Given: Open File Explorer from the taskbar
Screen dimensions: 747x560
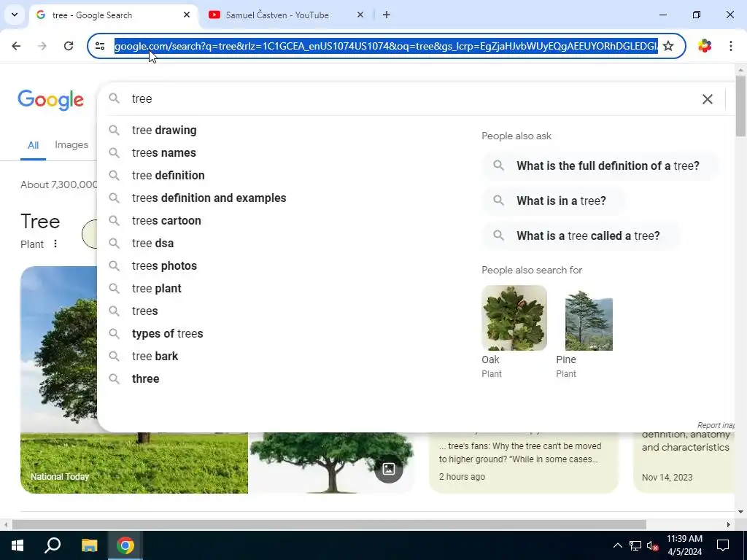Looking at the screenshot, I should click(x=89, y=545).
